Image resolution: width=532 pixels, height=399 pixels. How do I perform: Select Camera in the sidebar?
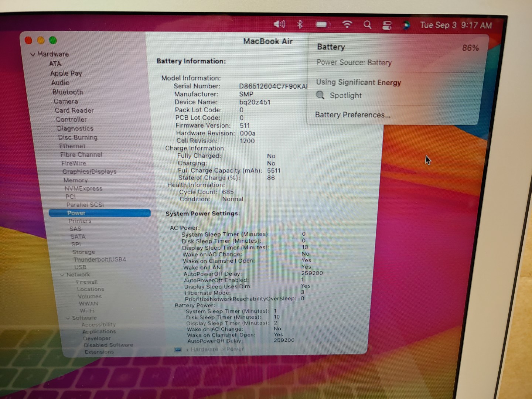tap(66, 101)
